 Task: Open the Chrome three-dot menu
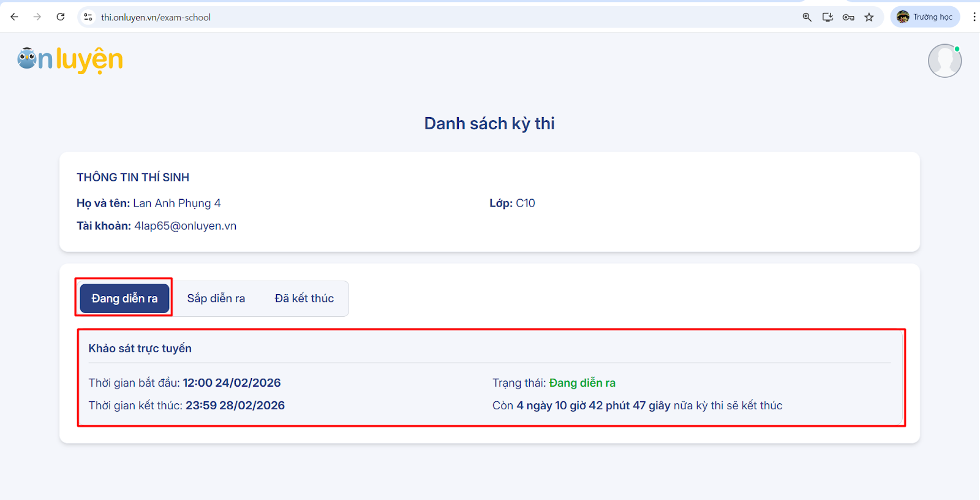[974, 17]
